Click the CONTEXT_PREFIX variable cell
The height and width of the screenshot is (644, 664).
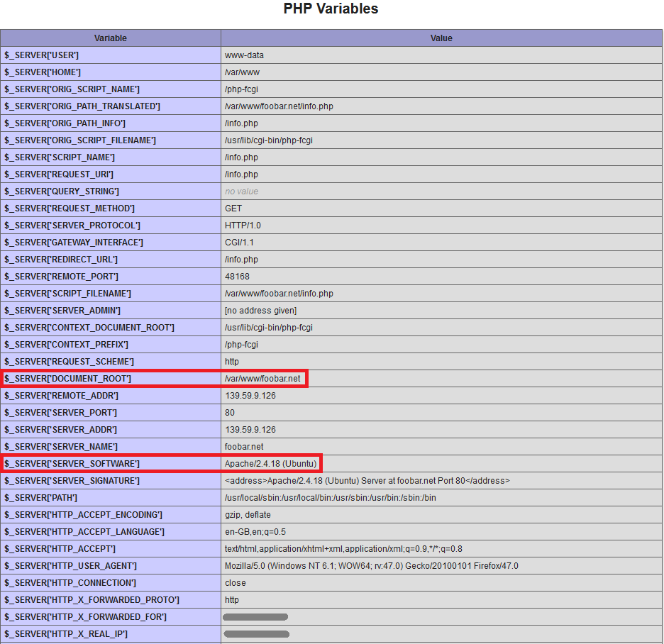pos(111,345)
